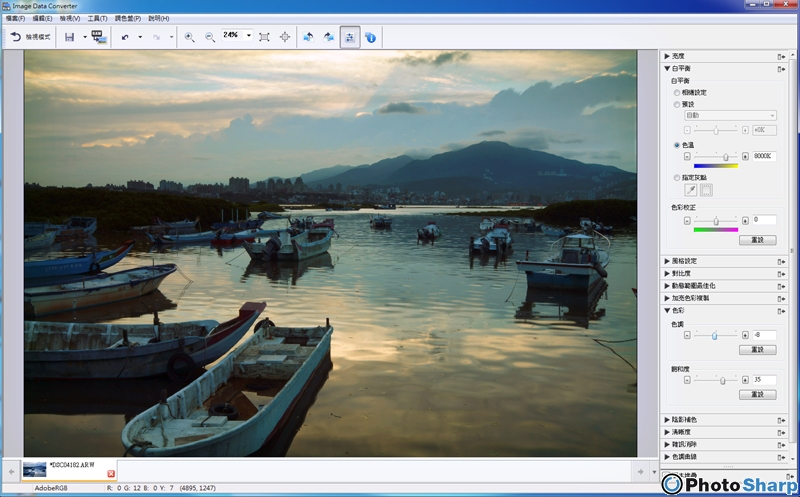This screenshot has height=497, width=800.
Task: Select the 預設 white balance radio
Action: [x=677, y=105]
